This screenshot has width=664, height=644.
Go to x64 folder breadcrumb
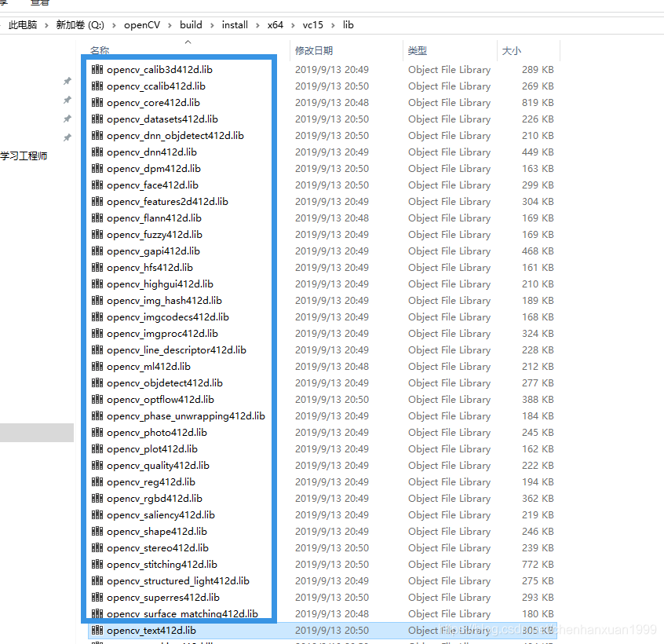(275, 25)
